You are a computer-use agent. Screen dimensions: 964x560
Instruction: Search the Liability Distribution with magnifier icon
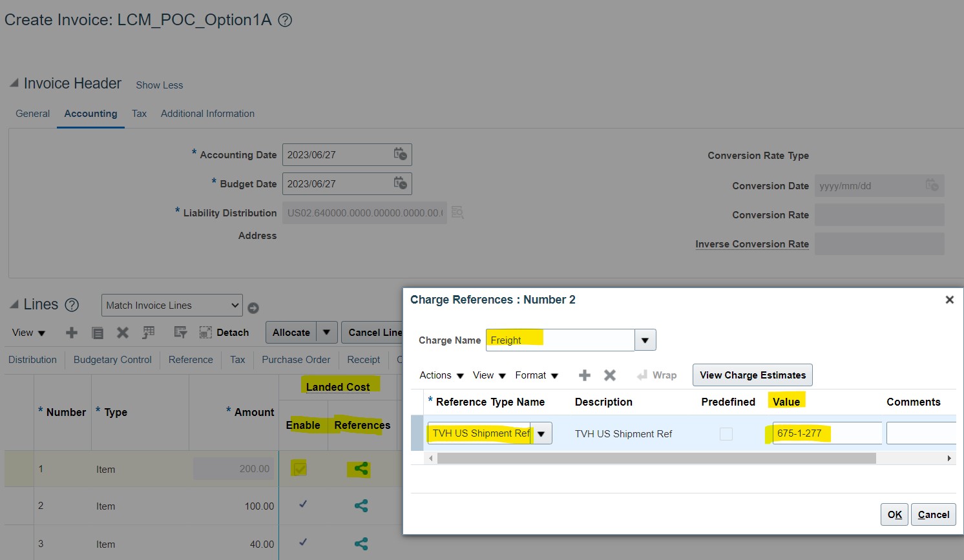coord(457,213)
